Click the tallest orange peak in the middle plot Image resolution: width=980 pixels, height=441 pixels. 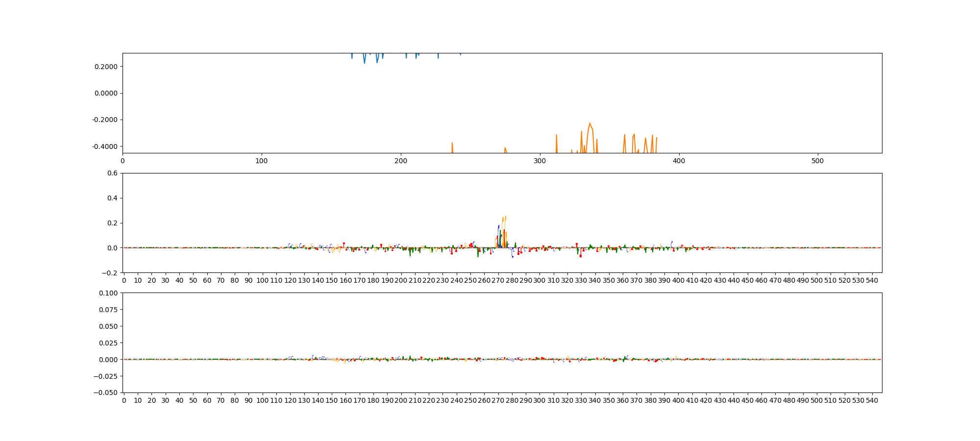(505, 216)
